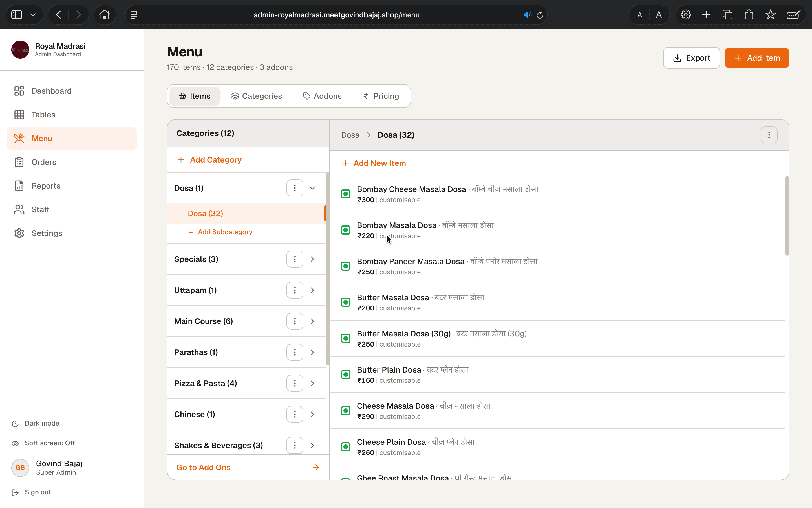Open a new tab with plus icon
Viewport: 812px width, 508px height.
click(706, 15)
